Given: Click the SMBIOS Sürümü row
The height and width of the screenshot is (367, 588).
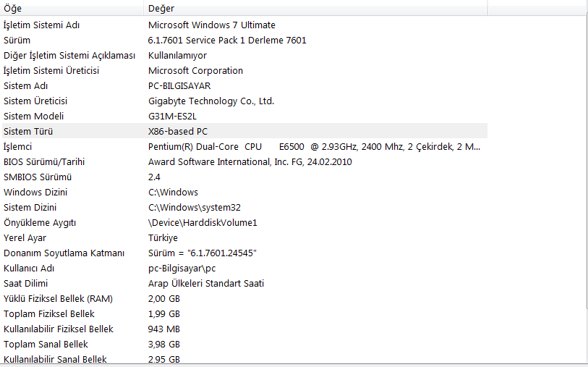Looking at the screenshot, I should 38,177.
